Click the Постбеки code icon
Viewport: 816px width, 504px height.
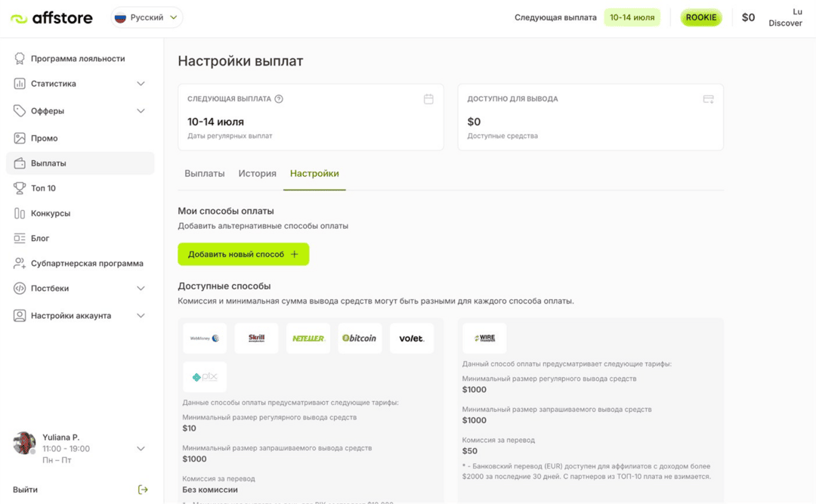point(19,288)
